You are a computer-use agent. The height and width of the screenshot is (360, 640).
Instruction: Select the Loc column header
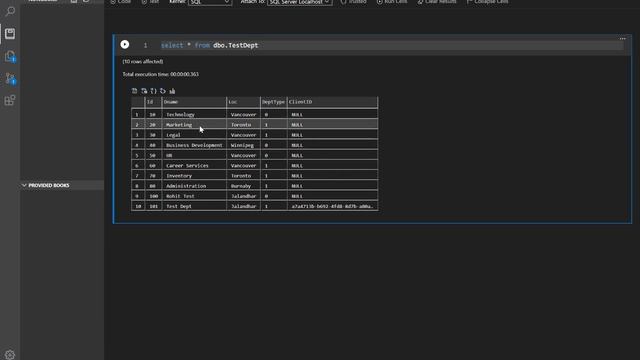click(243, 102)
